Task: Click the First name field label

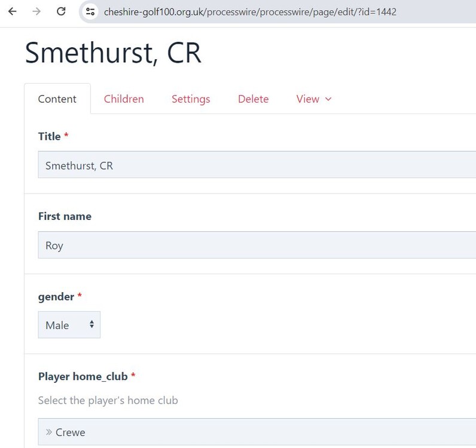Action: pyautogui.click(x=65, y=216)
